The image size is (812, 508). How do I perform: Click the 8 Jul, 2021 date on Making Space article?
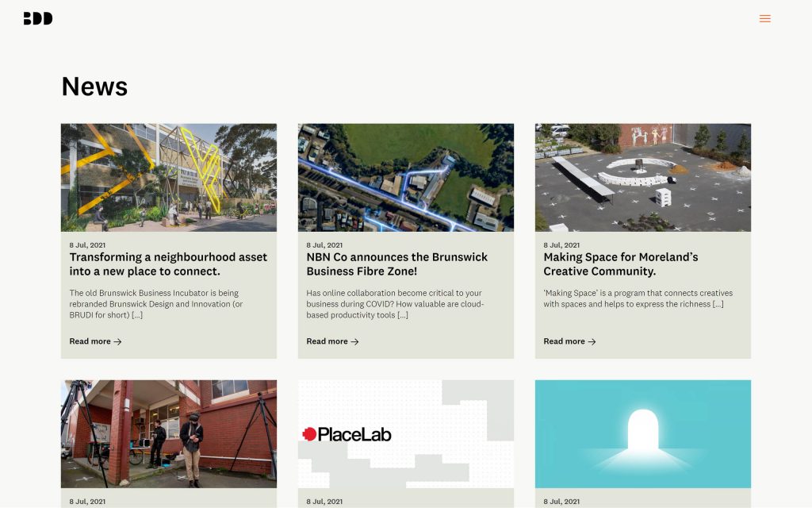pyautogui.click(x=561, y=245)
